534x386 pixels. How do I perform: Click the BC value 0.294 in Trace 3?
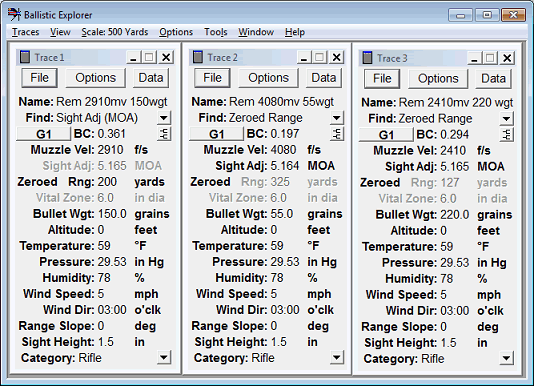tap(455, 134)
